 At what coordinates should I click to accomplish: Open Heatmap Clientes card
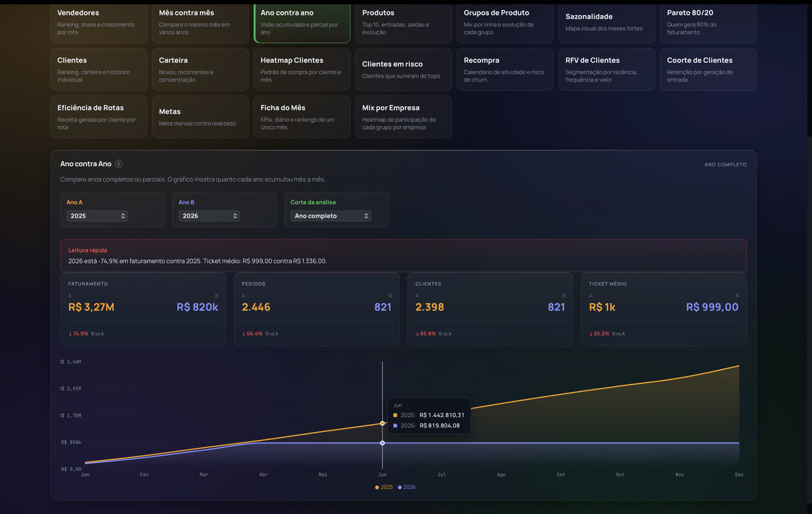302,69
